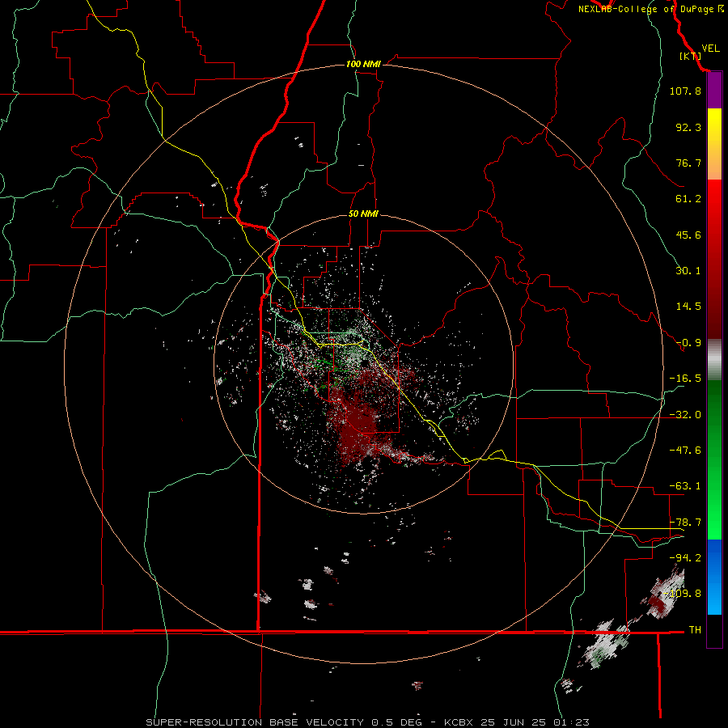
Task: Select the 107.8 value on velocity scale
Action: click(x=685, y=91)
